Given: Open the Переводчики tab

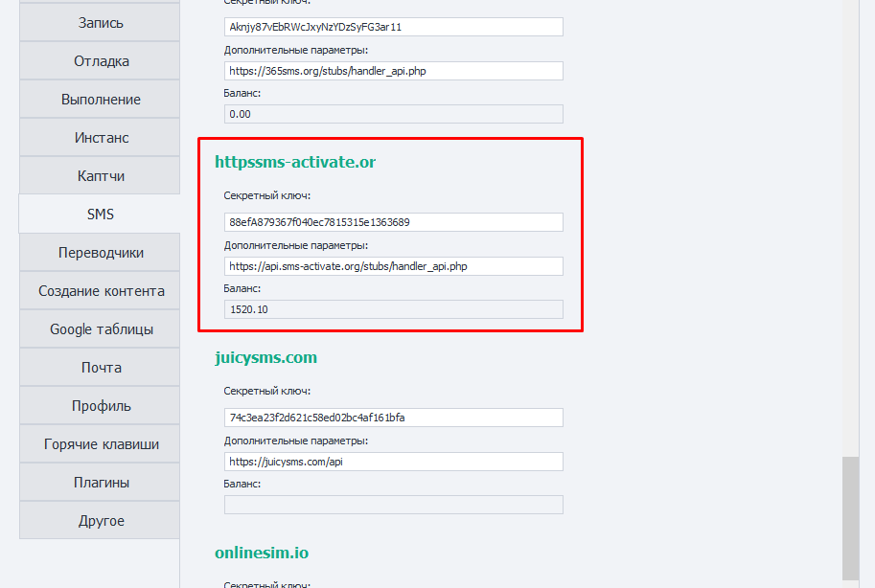Looking at the screenshot, I should coord(100,252).
